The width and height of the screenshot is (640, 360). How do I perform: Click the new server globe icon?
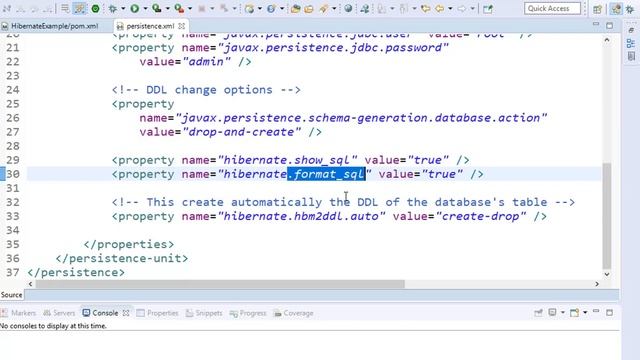[249, 9]
